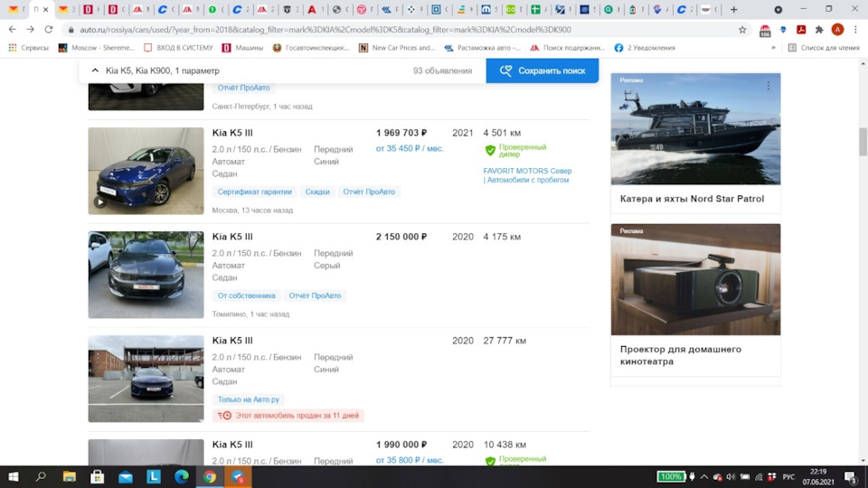Open Microsoft Edge from taskbar
Viewport: 868px width, 488px height.
(182, 476)
